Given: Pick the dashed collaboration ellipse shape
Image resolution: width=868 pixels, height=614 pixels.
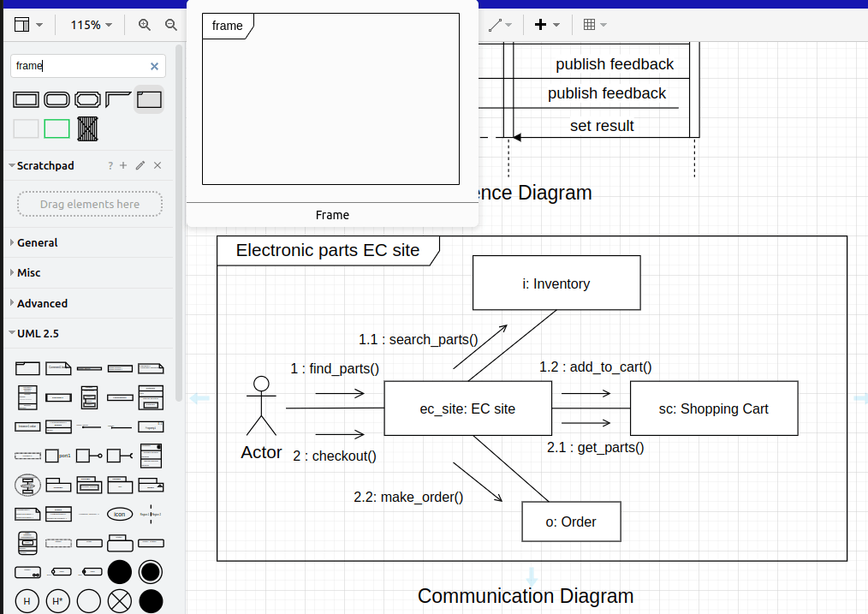Looking at the screenshot, I should (27, 485).
